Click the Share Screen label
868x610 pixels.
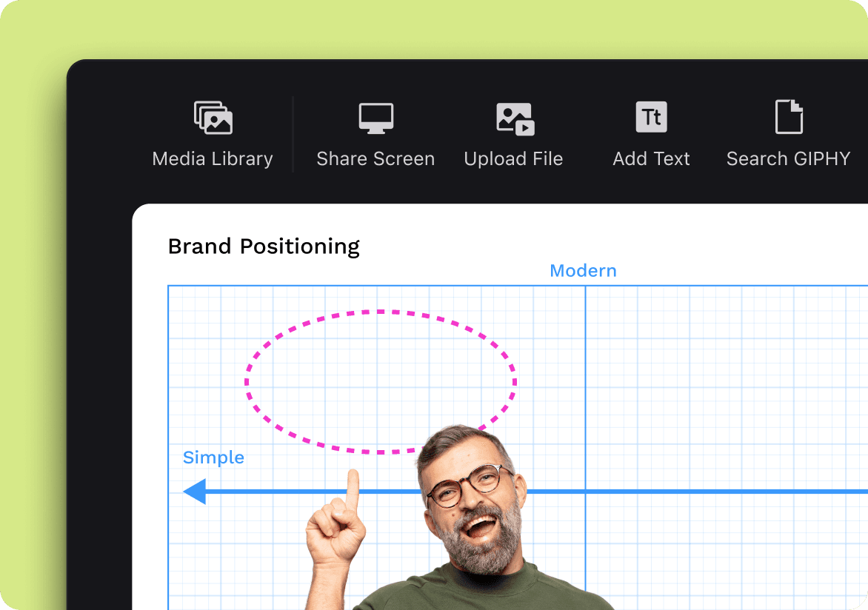(375, 159)
